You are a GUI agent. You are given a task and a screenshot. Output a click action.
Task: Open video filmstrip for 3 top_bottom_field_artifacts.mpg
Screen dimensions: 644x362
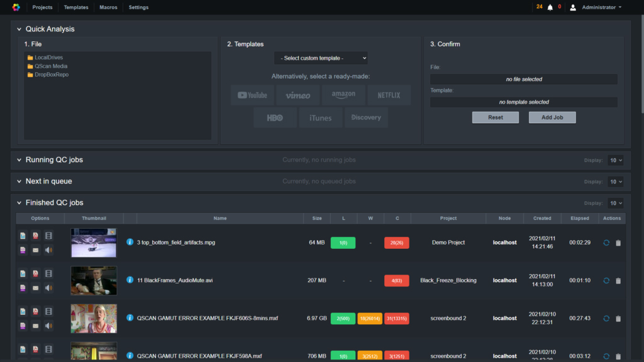48,236
